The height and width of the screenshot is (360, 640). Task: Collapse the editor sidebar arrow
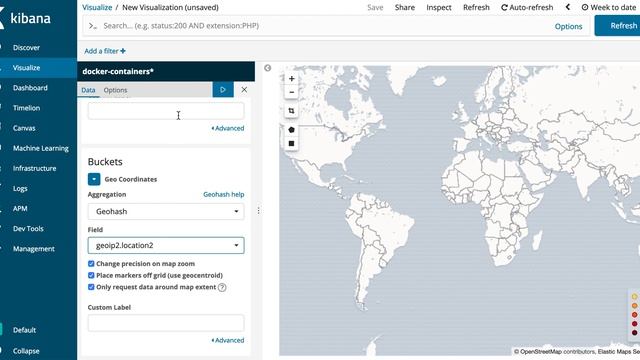(x=267, y=68)
